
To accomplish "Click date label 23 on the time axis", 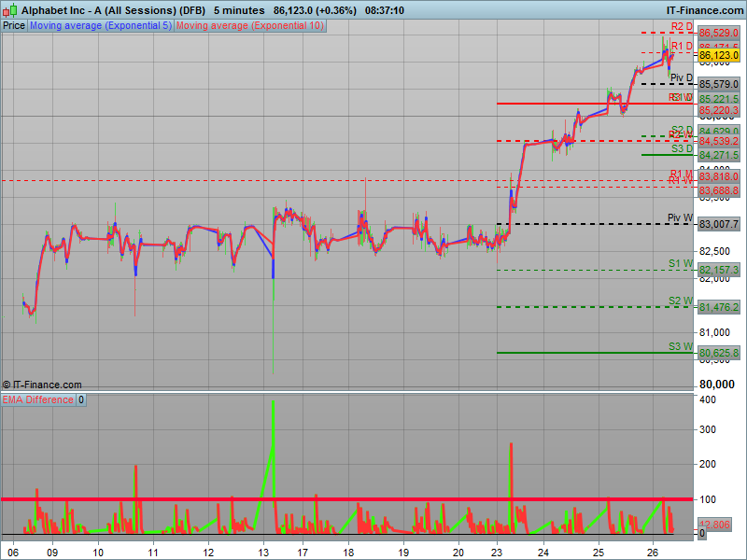I will 497,553.
